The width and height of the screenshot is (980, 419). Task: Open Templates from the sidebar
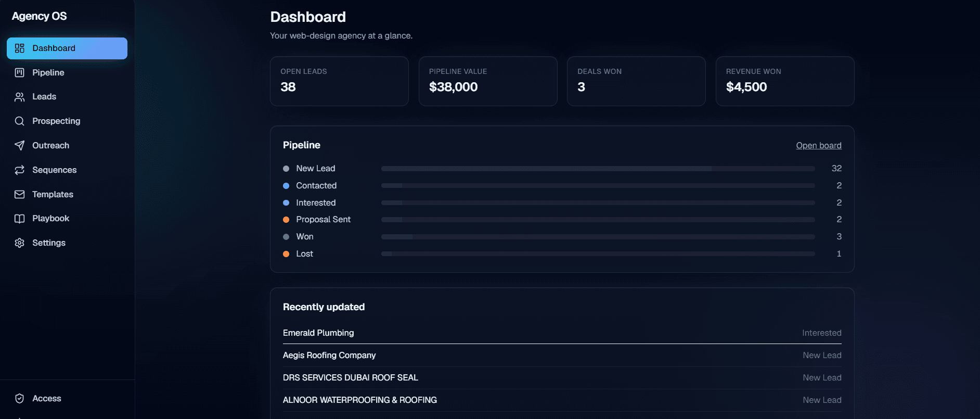click(x=67, y=194)
